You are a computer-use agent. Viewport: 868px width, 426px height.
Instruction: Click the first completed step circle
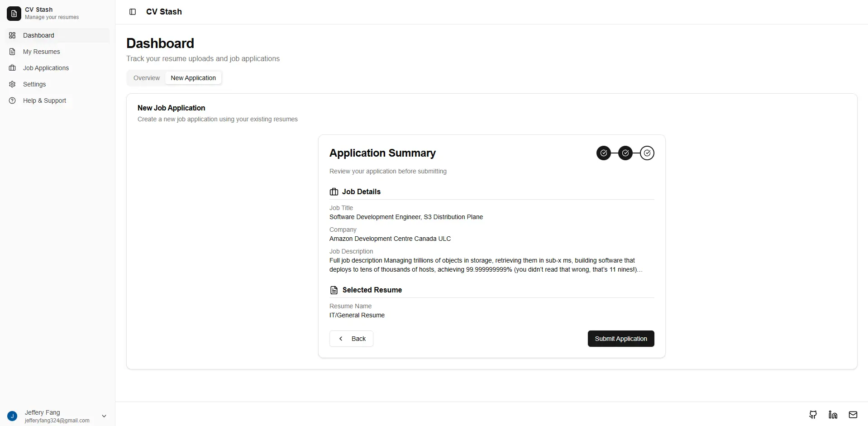click(604, 153)
